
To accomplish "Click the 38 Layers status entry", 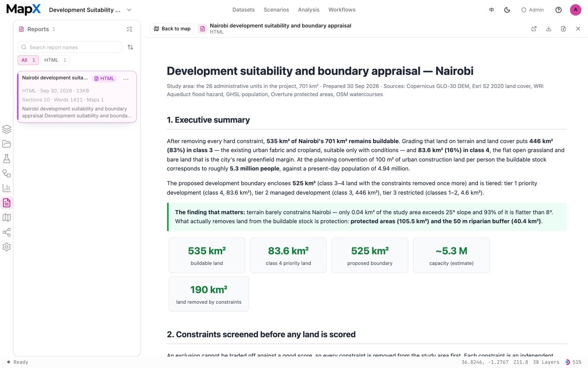I will tap(546, 362).
